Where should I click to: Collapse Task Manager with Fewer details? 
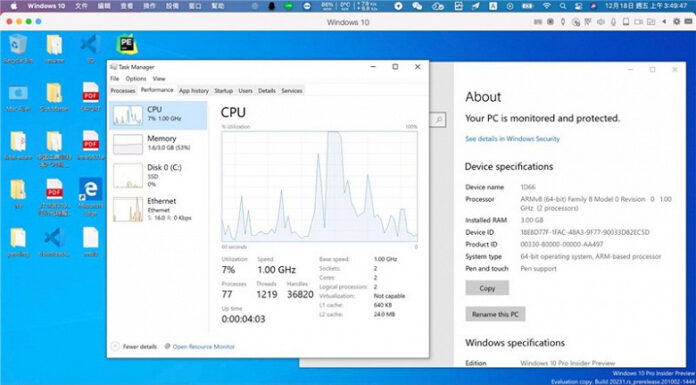134,346
